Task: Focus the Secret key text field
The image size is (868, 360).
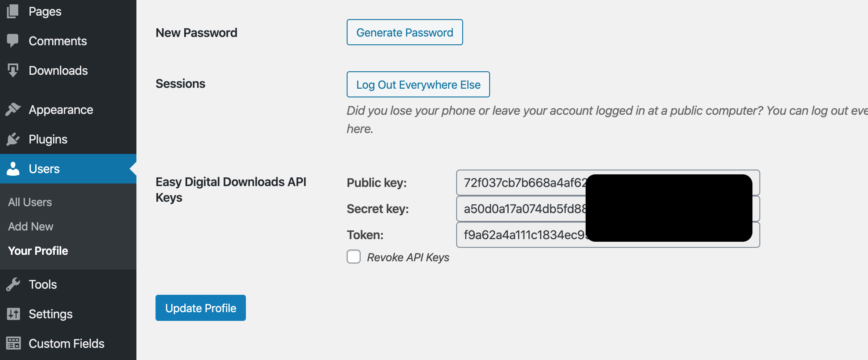Action: point(521,209)
